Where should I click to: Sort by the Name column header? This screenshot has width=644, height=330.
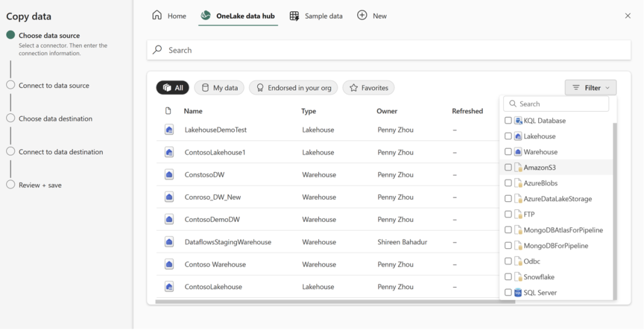[193, 111]
